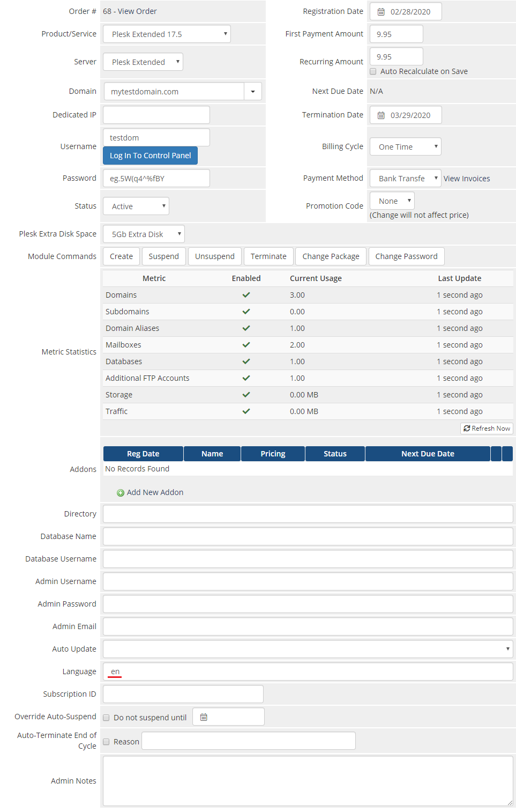Open the Promotion Code dropdown
This screenshot has height=812, width=516.
coord(392,201)
